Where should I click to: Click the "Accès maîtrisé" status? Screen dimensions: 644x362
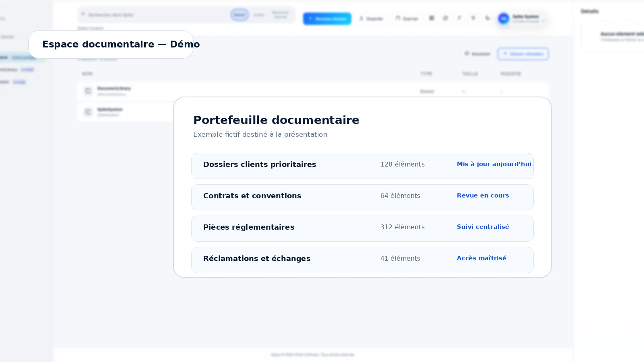[x=481, y=258]
